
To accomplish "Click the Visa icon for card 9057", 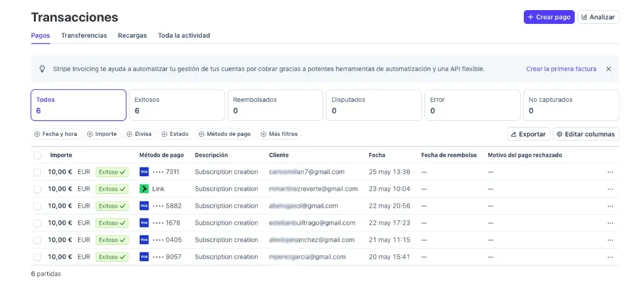I will [x=144, y=257].
